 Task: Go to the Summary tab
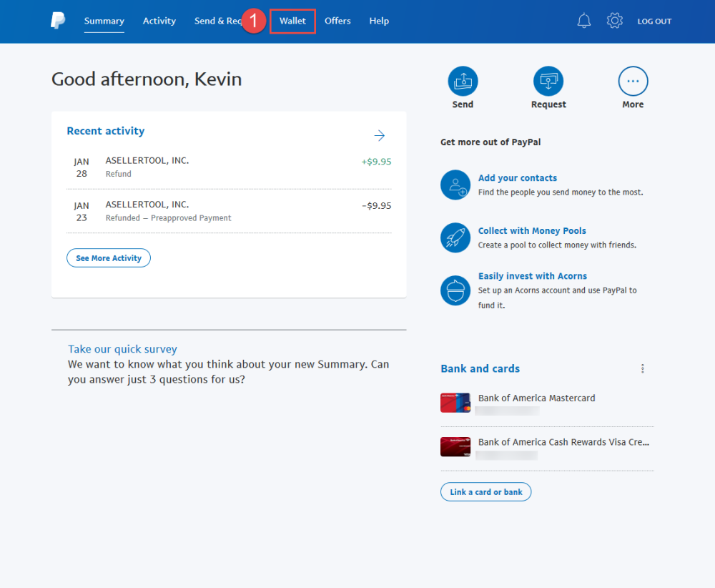point(104,21)
